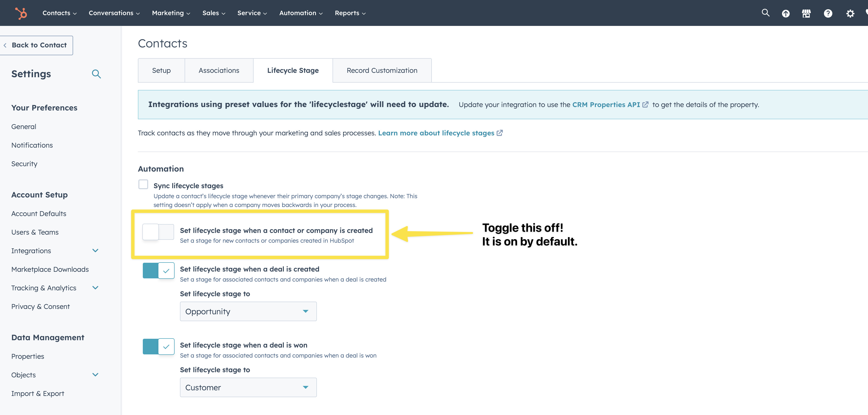
Task: Click the HubSpot sprocket logo
Action: click(x=21, y=13)
